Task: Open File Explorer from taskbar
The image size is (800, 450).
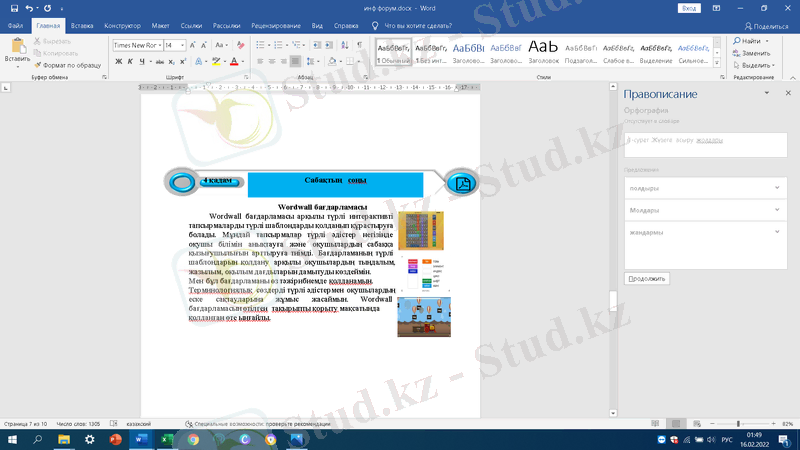Action: (x=64, y=439)
